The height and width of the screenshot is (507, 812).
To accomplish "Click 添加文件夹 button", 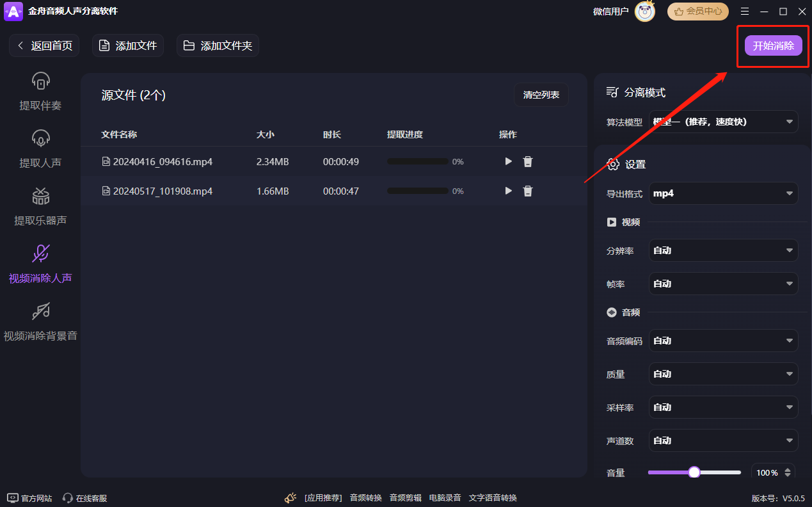I will 218,45.
